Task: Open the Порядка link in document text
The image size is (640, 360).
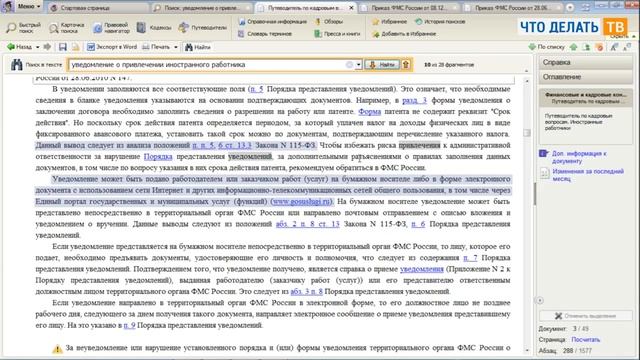Action: [158, 156]
